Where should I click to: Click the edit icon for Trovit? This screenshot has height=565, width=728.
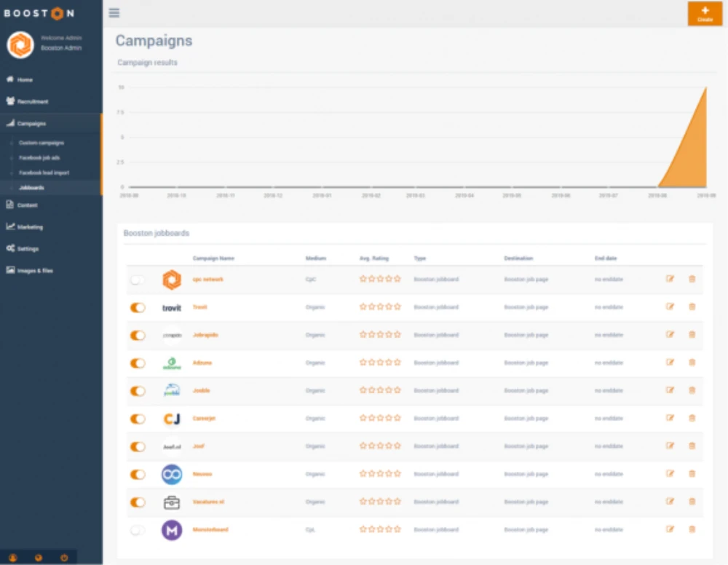(670, 307)
